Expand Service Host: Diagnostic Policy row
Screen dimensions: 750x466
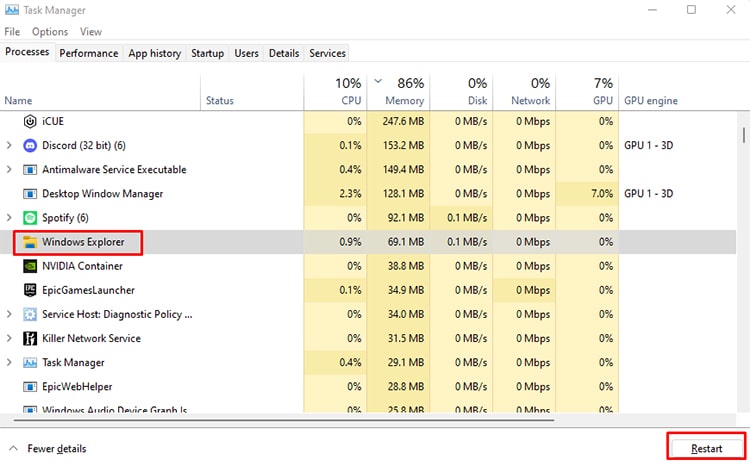click(9, 314)
